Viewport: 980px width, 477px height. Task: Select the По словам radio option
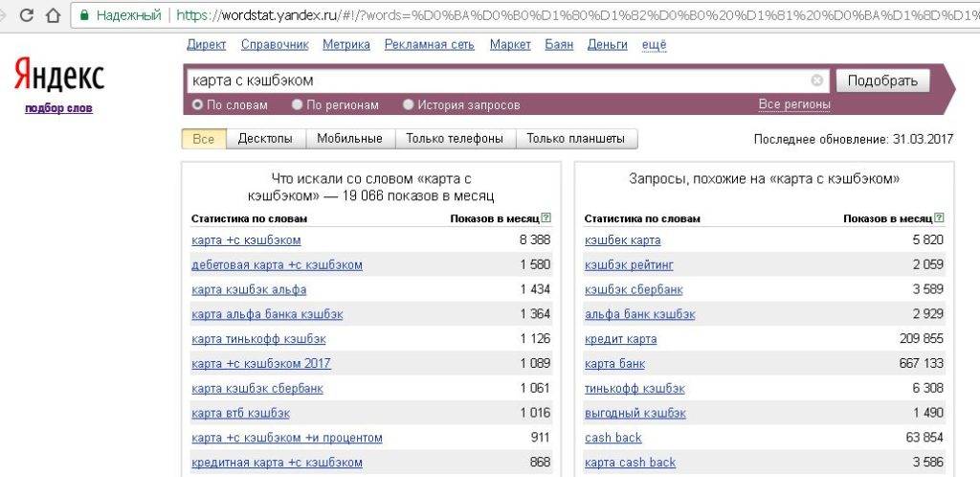click(198, 104)
